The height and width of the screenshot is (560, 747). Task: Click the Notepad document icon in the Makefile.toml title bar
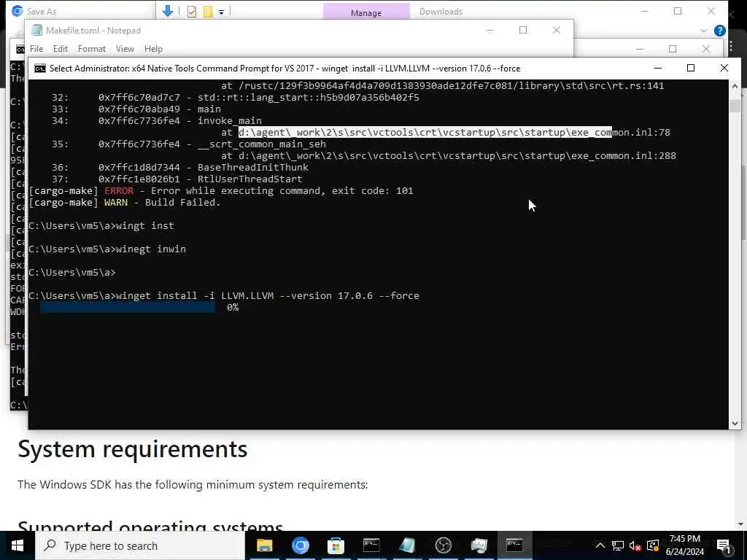pyautogui.click(x=36, y=30)
